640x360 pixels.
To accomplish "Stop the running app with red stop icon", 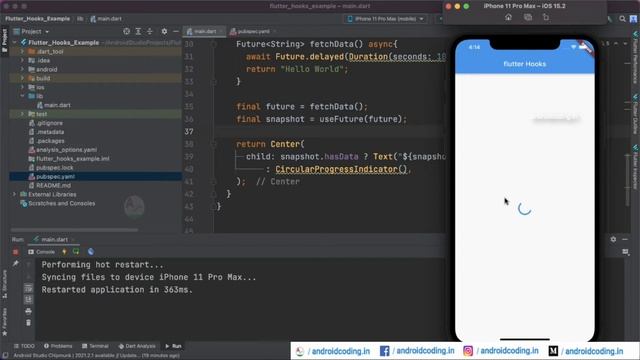I will tap(16, 252).
